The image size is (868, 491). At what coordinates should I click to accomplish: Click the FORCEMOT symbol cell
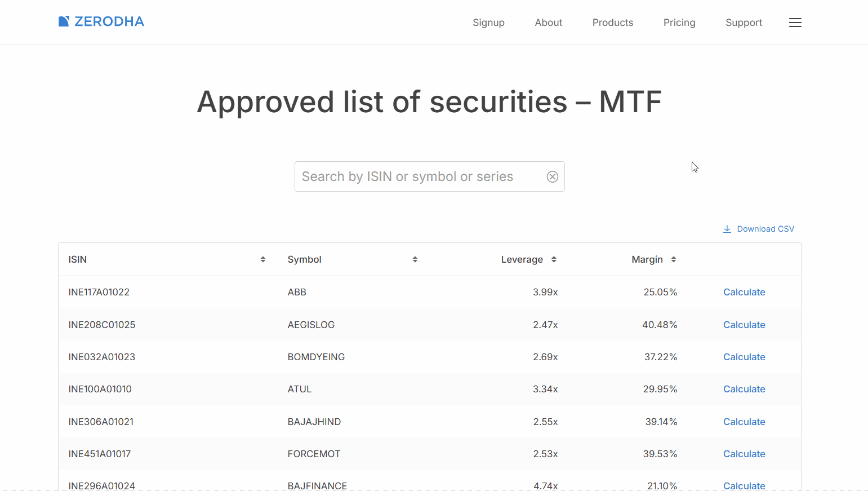click(314, 454)
